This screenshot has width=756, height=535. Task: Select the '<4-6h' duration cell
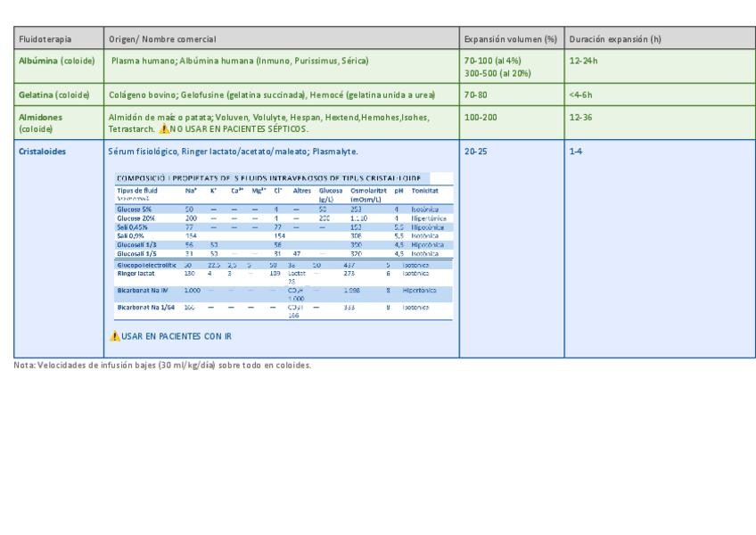click(x=581, y=94)
